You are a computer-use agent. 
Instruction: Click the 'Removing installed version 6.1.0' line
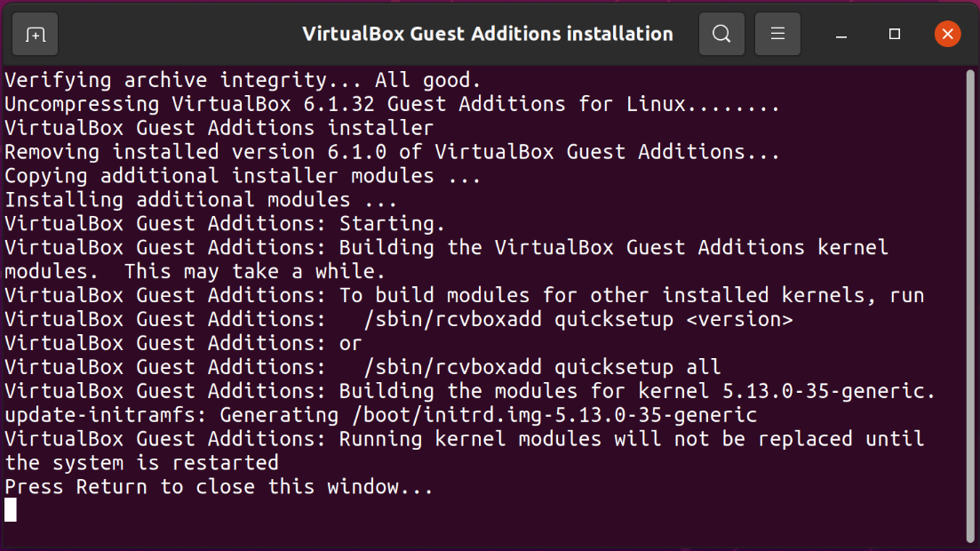[x=392, y=152]
